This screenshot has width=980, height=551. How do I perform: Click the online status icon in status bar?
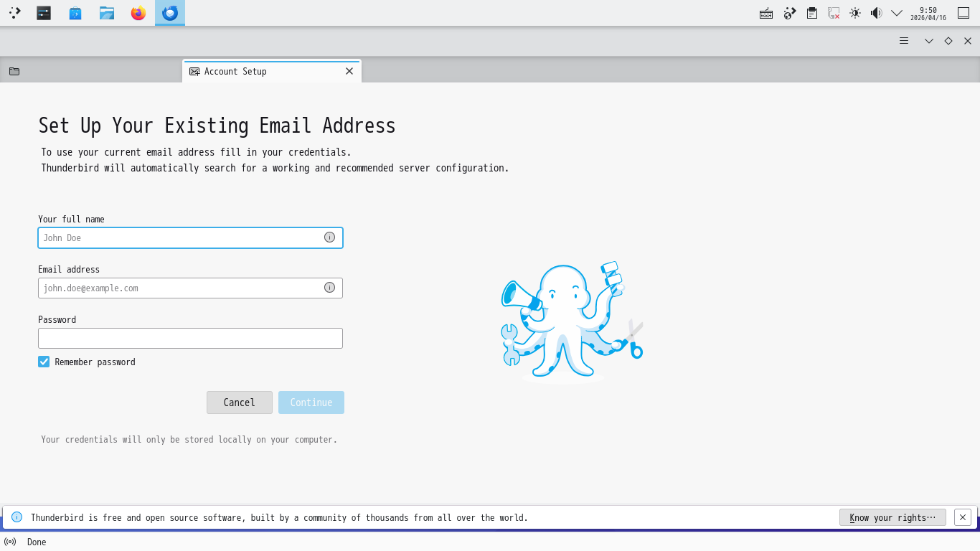[x=10, y=542]
